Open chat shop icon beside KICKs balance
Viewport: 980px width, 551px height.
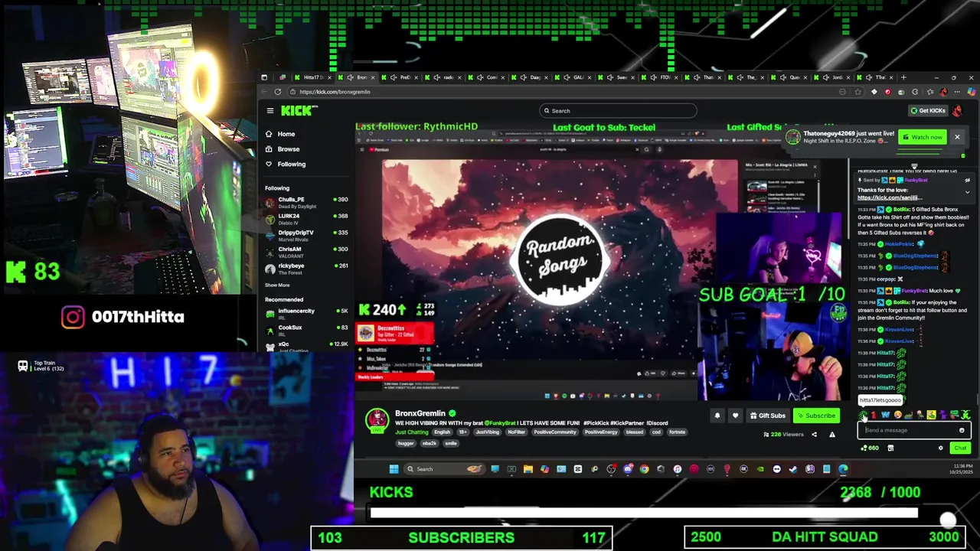click(x=890, y=448)
